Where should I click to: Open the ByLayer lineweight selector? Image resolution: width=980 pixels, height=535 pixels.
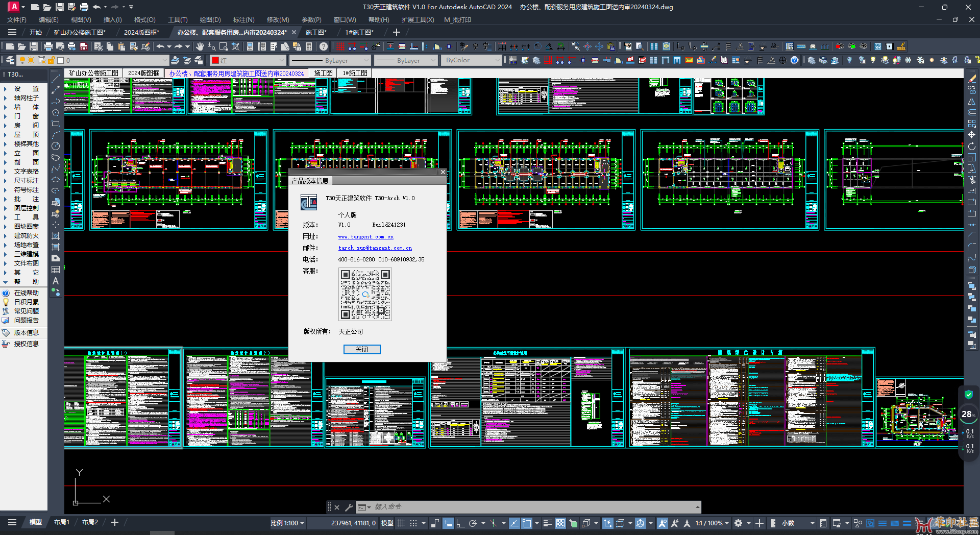click(406, 60)
